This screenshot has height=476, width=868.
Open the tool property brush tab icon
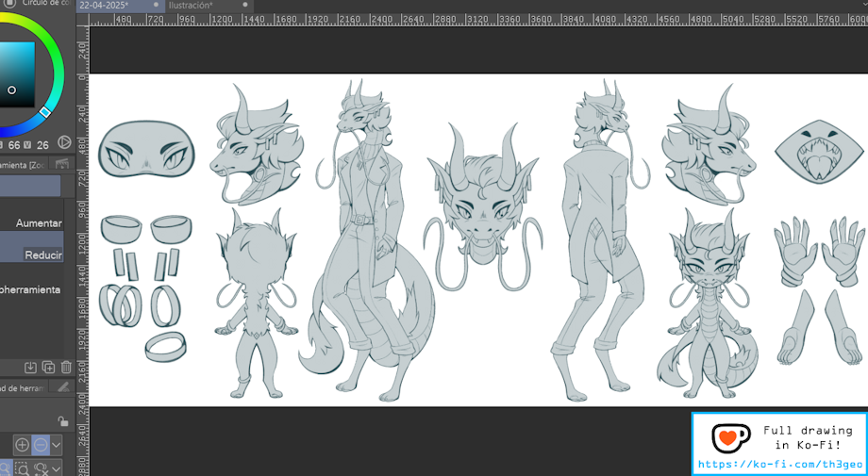click(63, 386)
